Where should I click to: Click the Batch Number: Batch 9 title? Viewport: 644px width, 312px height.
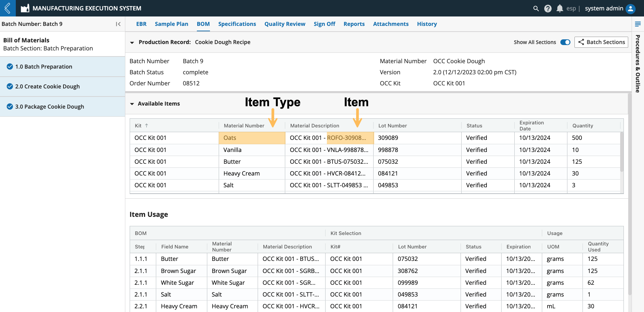pyautogui.click(x=32, y=24)
